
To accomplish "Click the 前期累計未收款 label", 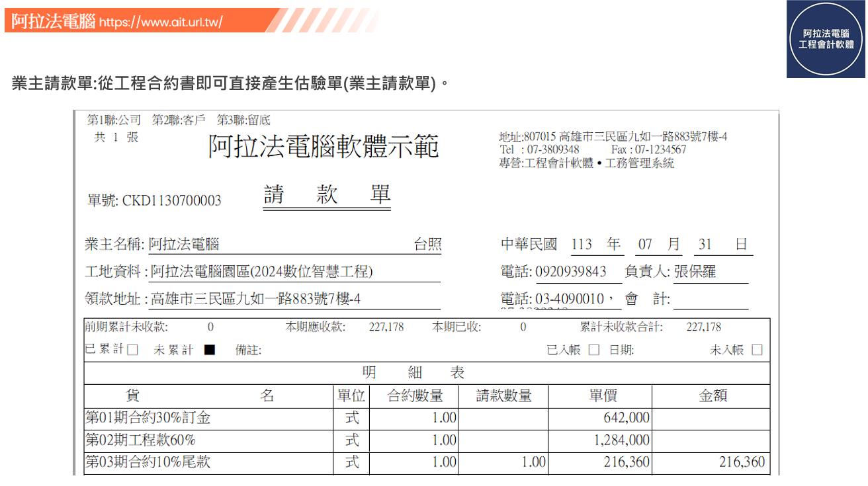I will click(126, 327).
